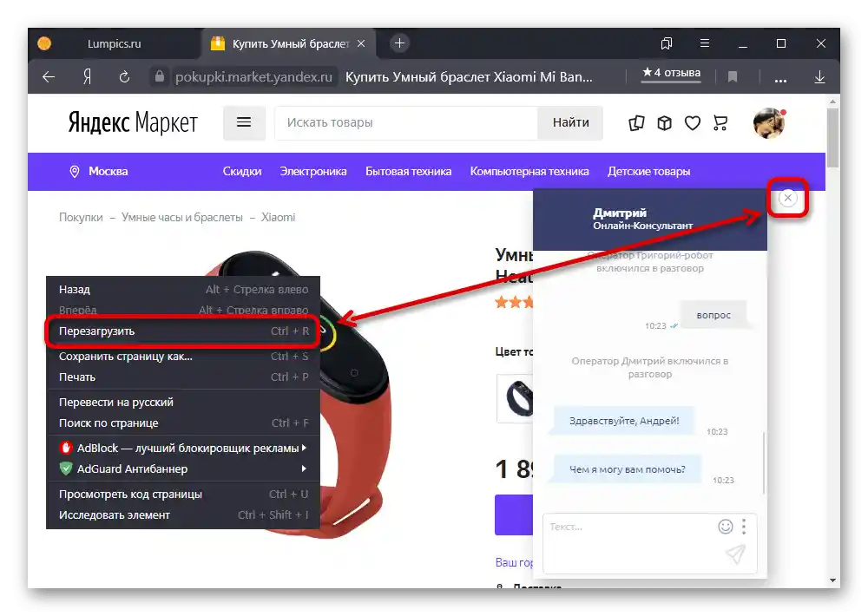Focus the Искать товары search field
Image resolution: width=868 pixels, height=616 pixels.
405,122
